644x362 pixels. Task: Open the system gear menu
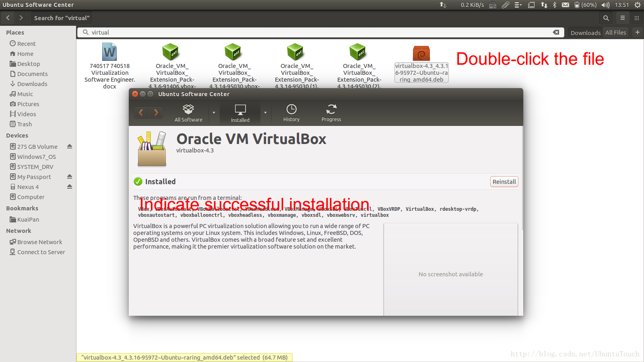(x=638, y=5)
